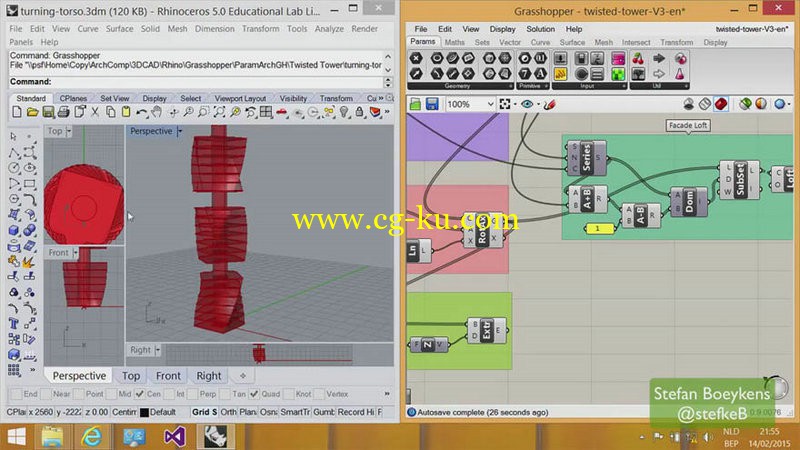800x450 pixels.
Task: Uncheck the Cen osnap checkbox
Action: (x=140, y=394)
